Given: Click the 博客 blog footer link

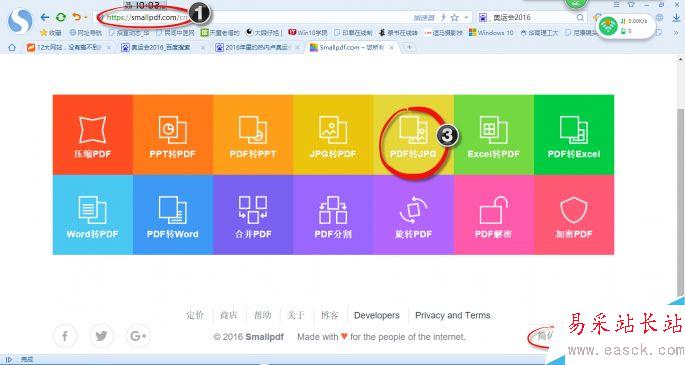Looking at the screenshot, I should tap(329, 315).
